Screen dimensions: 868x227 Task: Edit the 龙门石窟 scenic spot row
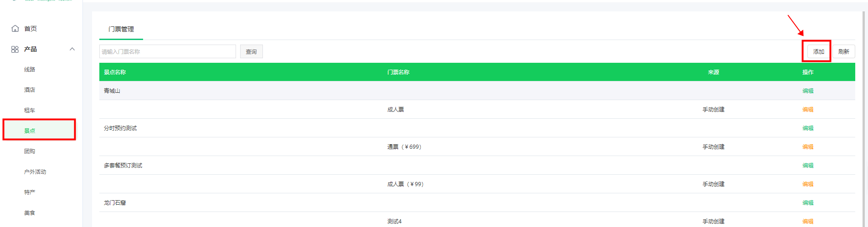click(x=807, y=203)
